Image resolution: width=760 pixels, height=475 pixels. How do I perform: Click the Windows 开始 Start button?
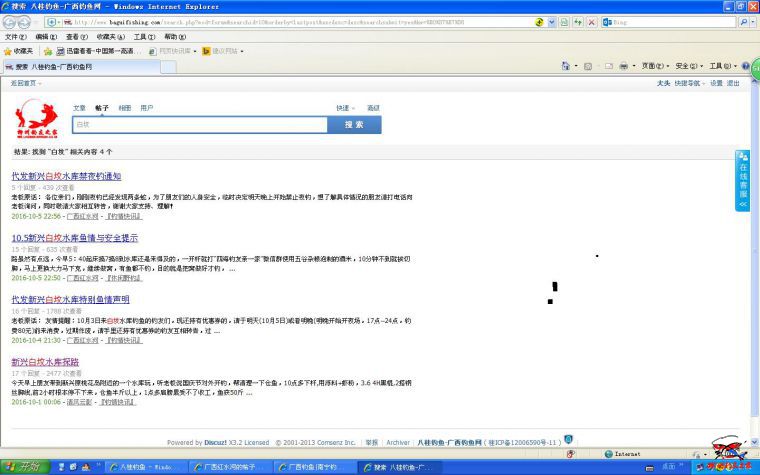coord(25,467)
